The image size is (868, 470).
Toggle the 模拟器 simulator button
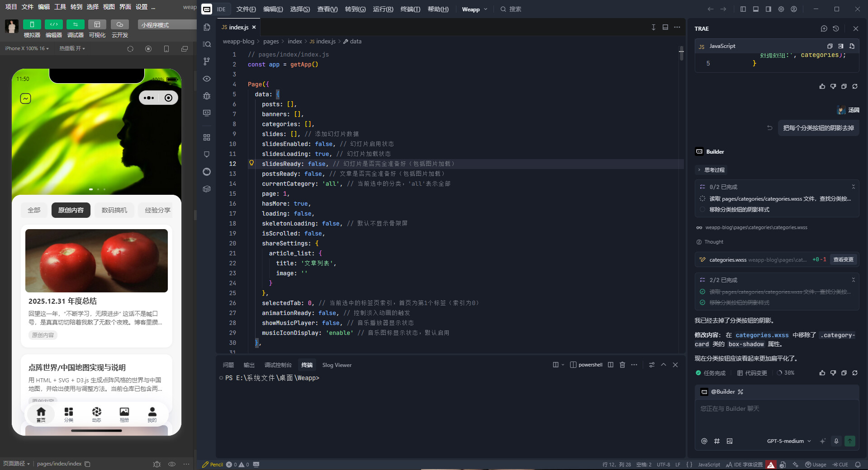(32, 24)
